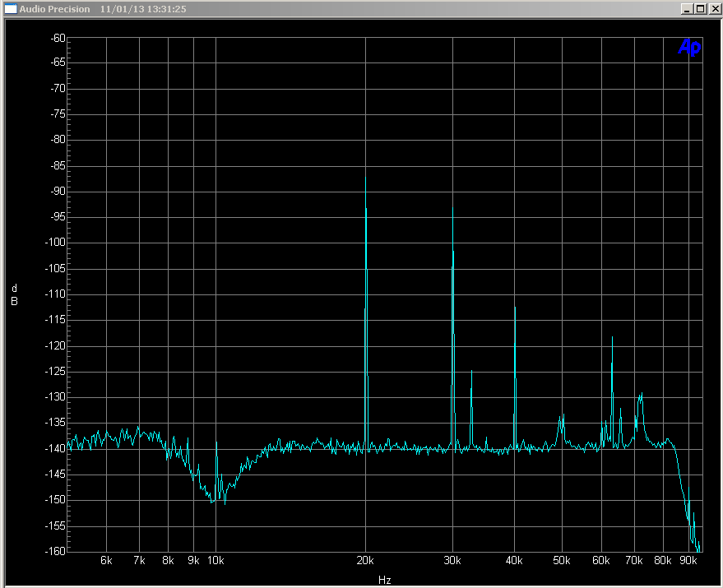723x588 pixels.
Task: Click the tip of the 20 kHz spectral peak
Action: point(366,178)
